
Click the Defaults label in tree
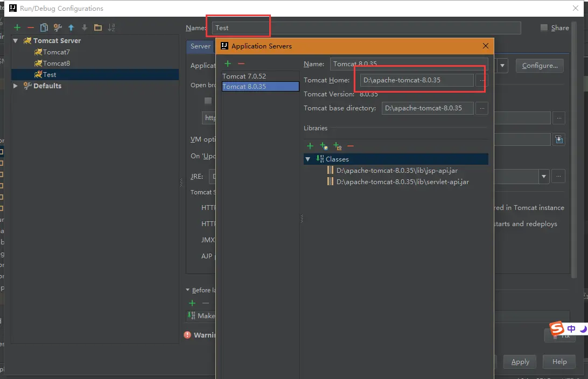[x=47, y=86]
